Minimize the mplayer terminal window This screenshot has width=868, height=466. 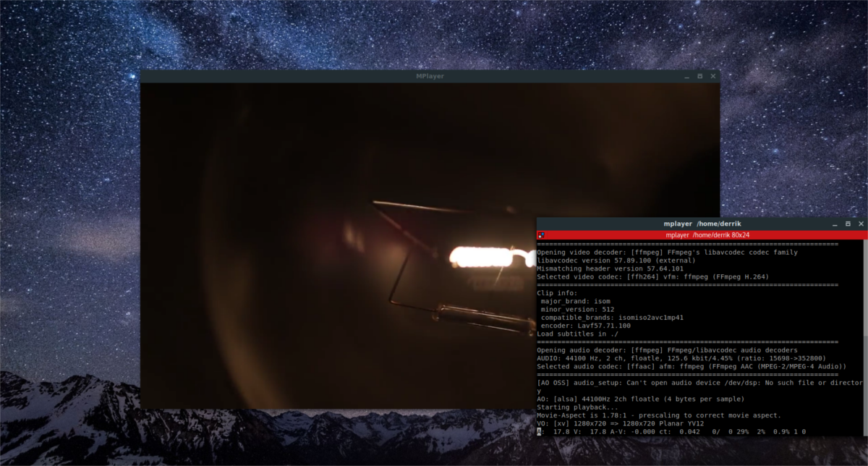(x=835, y=225)
